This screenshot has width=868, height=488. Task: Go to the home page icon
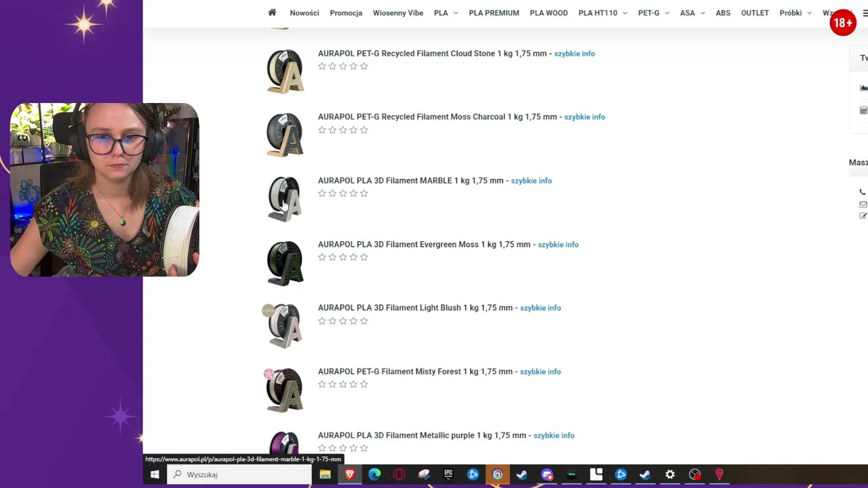click(x=272, y=12)
